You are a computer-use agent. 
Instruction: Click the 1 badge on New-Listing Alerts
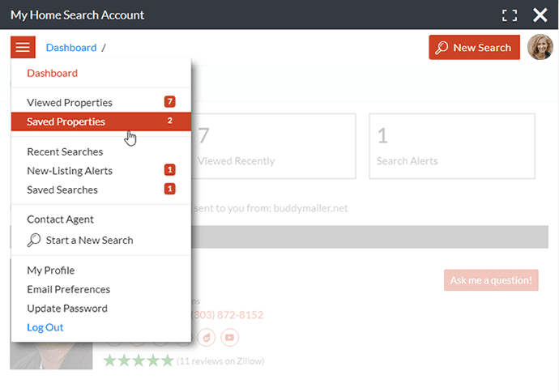coord(169,170)
